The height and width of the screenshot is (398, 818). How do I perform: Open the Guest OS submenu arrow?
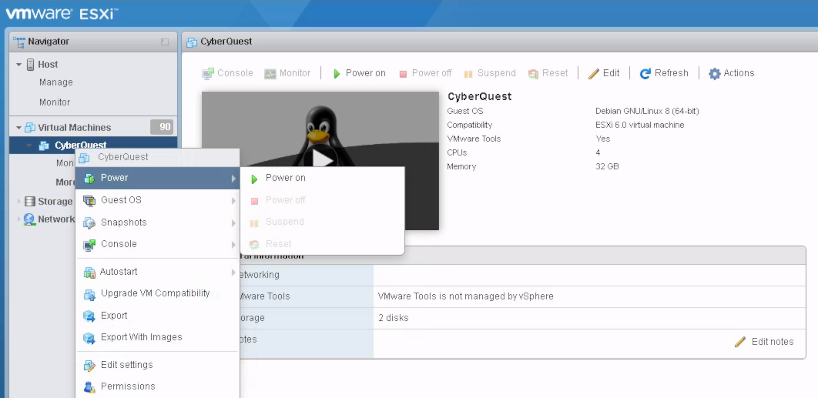[x=233, y=200]
